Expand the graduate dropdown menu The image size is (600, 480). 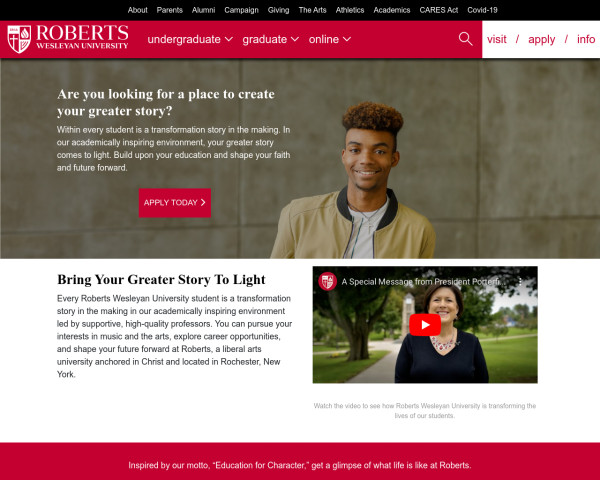tap(271, 39)
